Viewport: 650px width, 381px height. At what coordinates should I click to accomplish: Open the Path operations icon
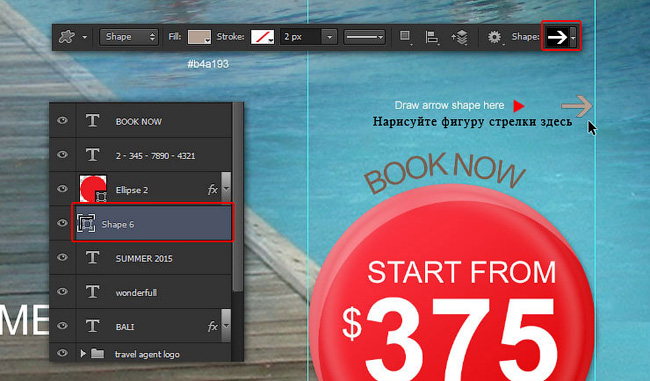(x=405, y=37)
